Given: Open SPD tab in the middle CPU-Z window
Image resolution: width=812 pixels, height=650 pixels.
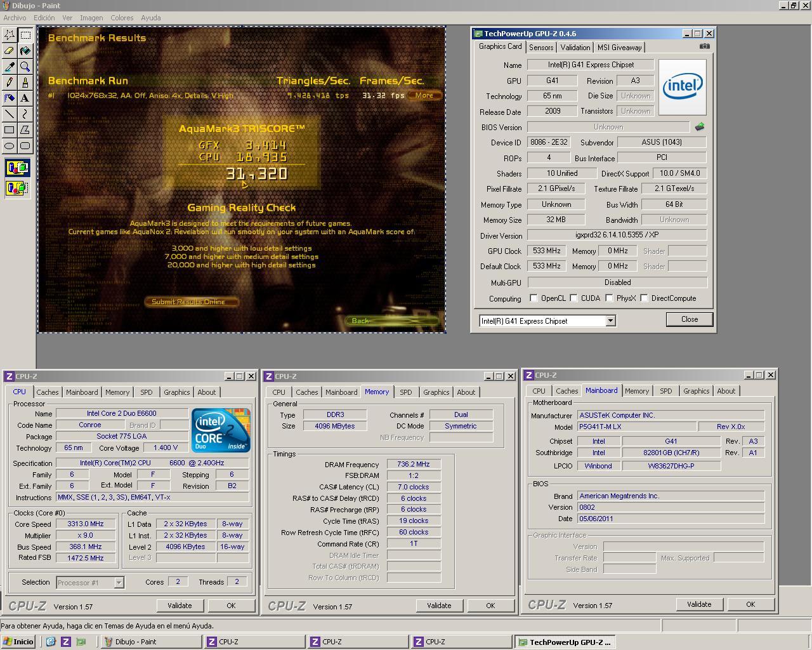Looking at the screenshot, I should point(406,392).
